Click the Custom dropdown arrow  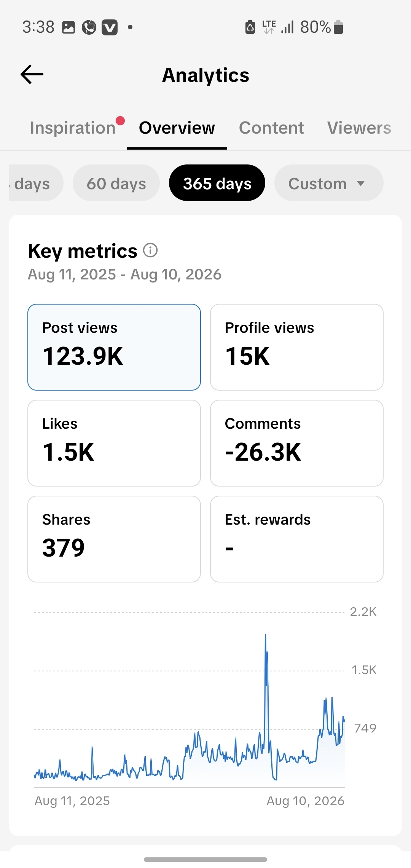(x=361, y=183)
